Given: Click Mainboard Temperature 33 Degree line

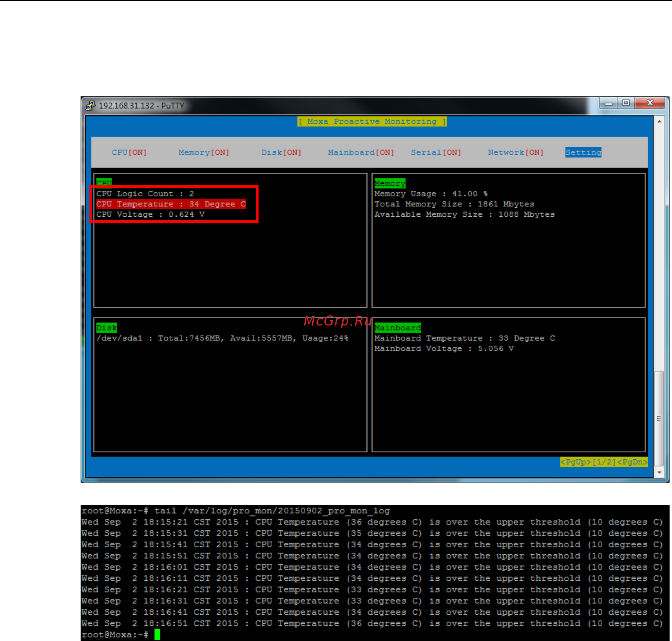Looking at the screenshot, I should 464,338.
